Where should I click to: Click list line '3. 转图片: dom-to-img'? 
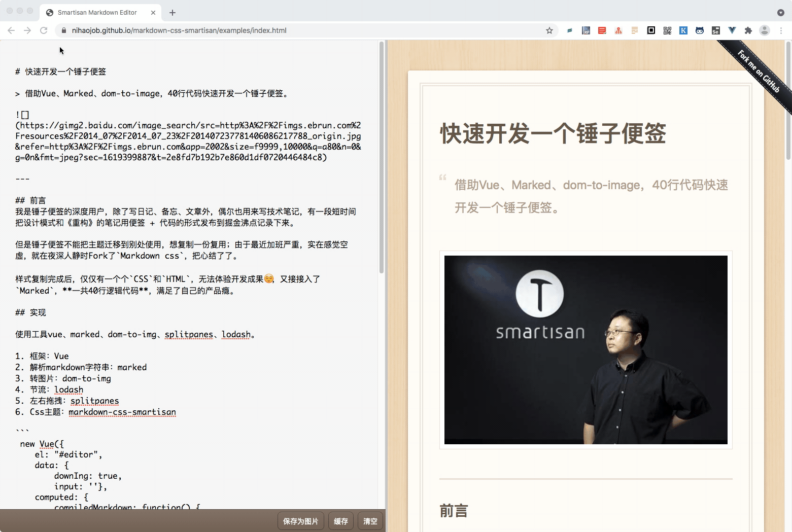[63, 378]
